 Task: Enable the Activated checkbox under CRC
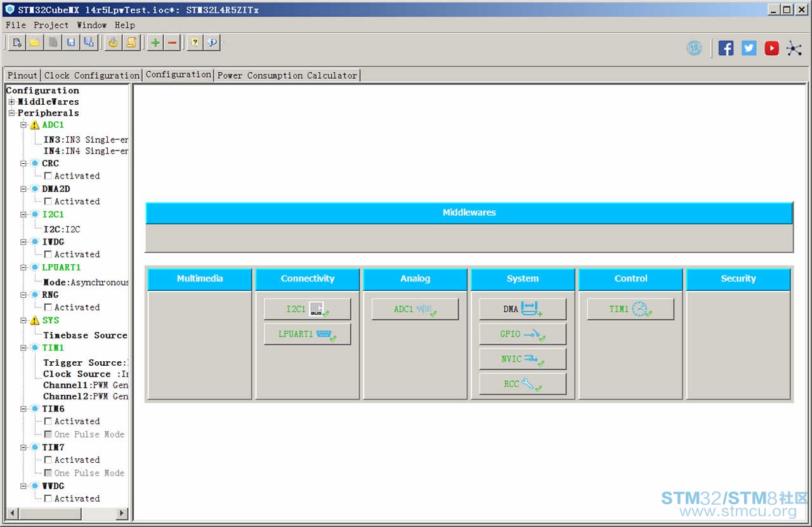coord(48,176)
